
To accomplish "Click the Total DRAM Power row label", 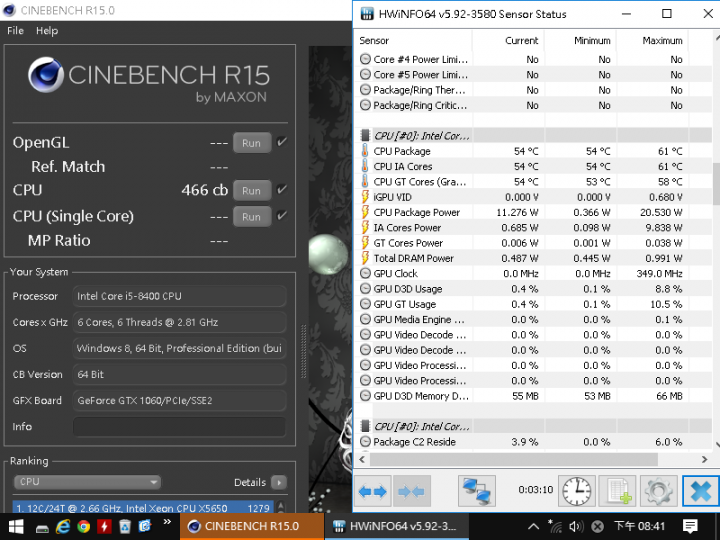I will click(x=414, y=258).
